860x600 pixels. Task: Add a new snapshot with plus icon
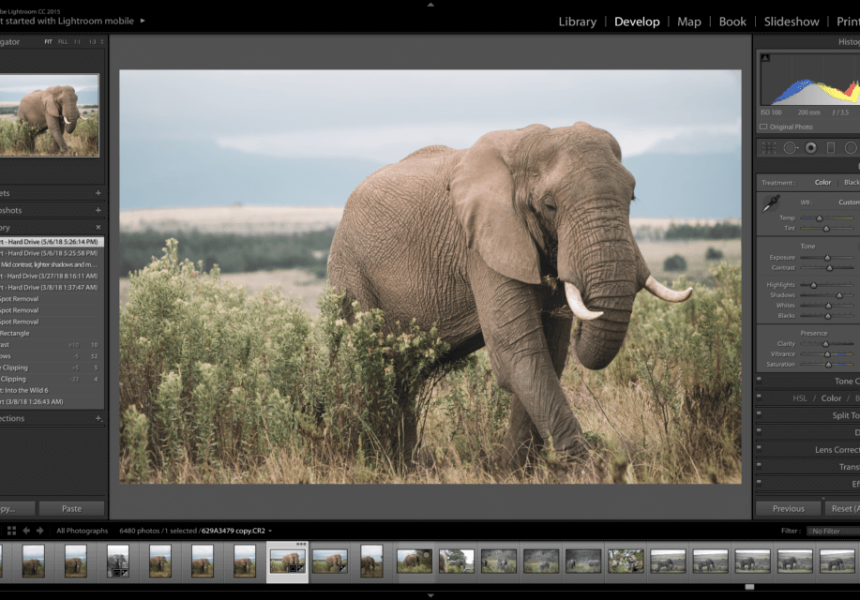point(98,211)
